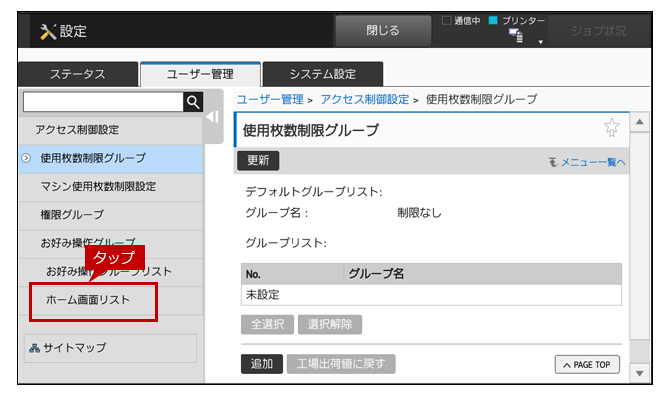The width and height of the screenshot is (670, 396).
Task: Click 工場出荷値に戻す button
Action: [341, 364]
